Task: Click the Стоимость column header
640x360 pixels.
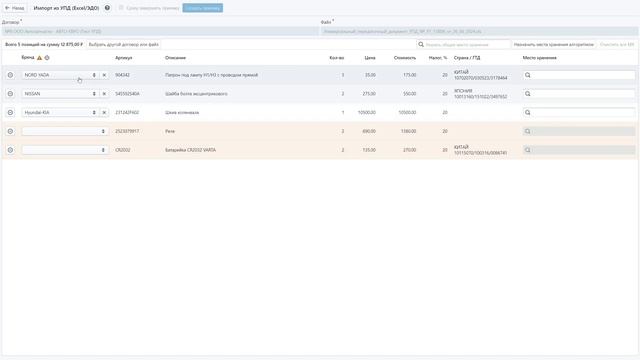Action: coord(405,58)
